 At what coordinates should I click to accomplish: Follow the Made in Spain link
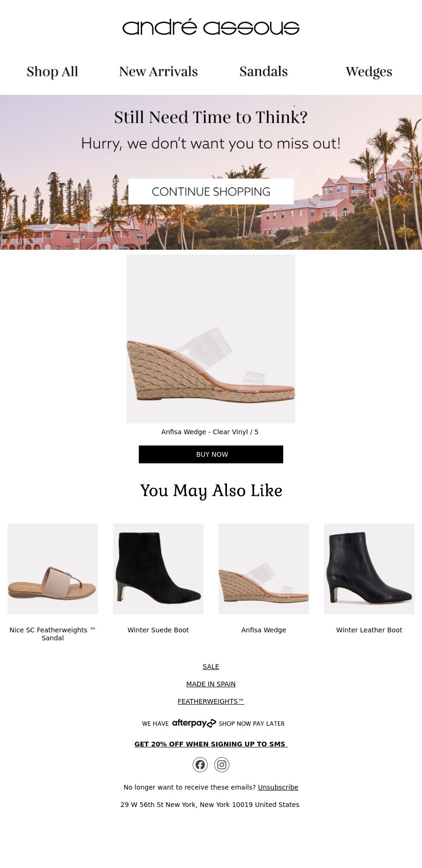point(211,684)
